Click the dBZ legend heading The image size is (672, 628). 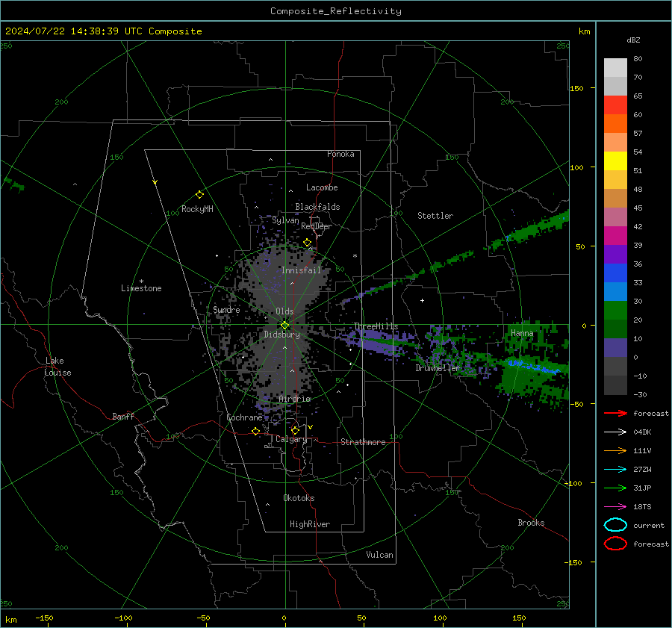coord(633,40)
